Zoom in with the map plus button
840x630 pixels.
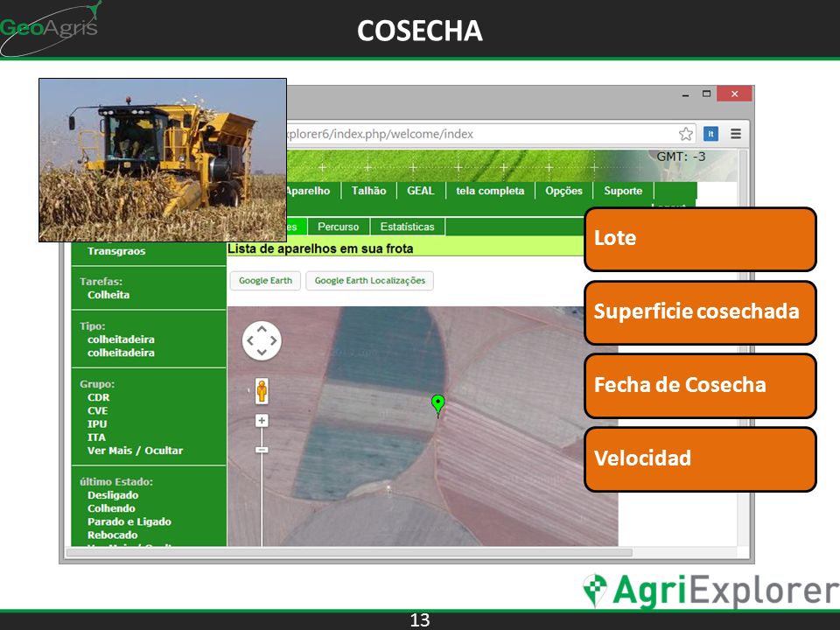click(x=262, y=421)
